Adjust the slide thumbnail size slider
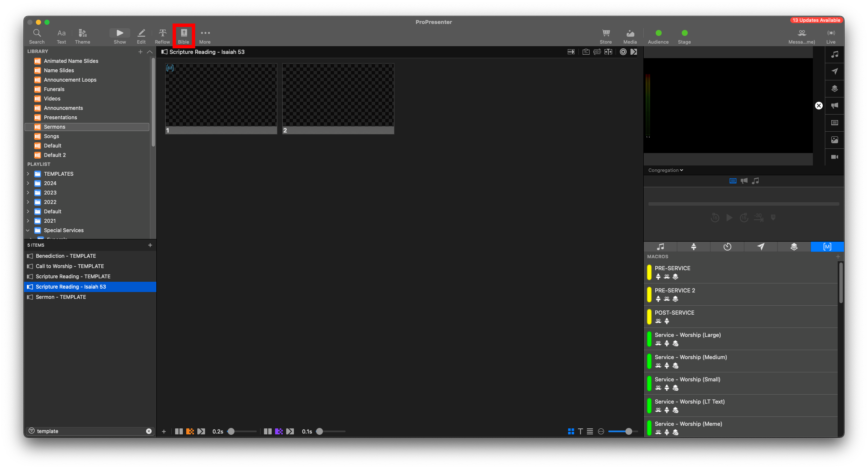This screenshot has width=868, height=469. pyautogui.click(x=628, y=431)
